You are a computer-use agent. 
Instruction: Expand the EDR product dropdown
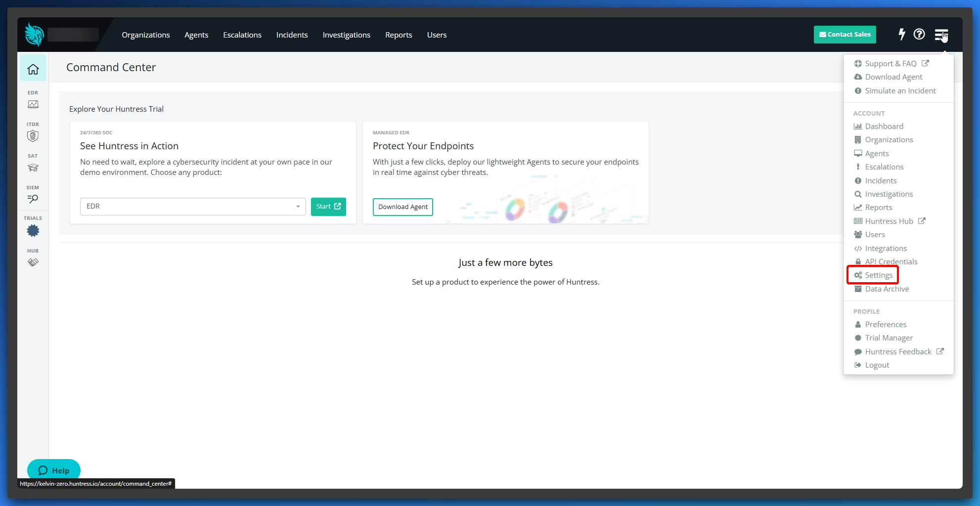193,207
